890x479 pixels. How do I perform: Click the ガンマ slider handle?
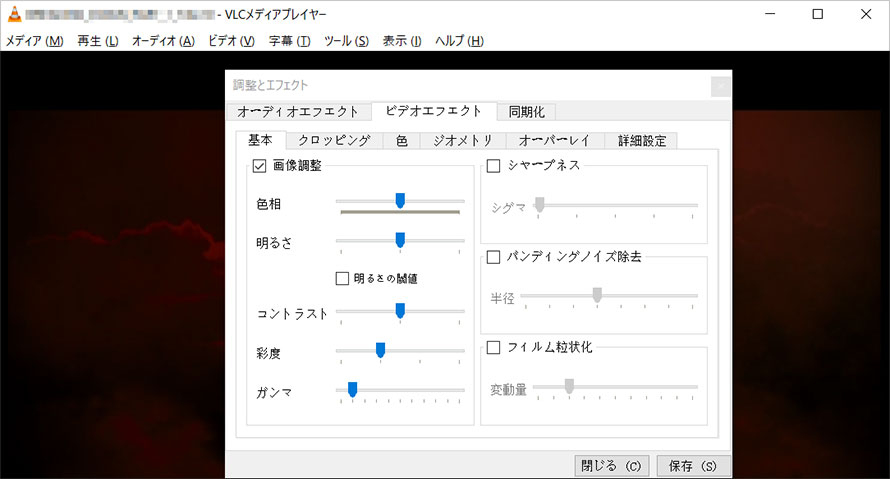(x=352, y=389)
